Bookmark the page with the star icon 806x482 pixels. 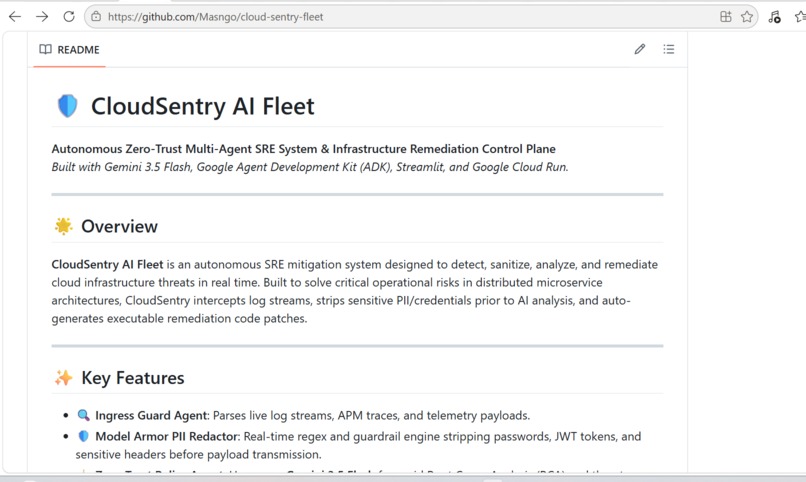[747, 16]
